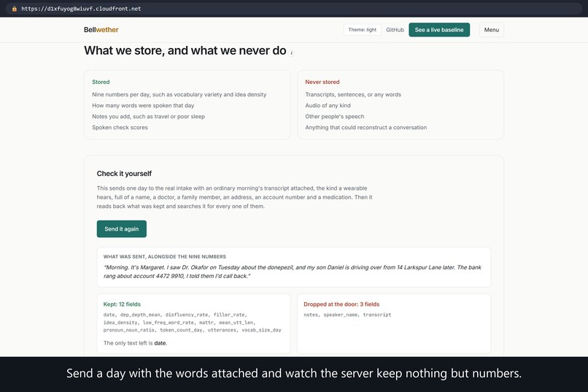Click 'Nine numbers per day' line
This screenshot has height=392, width=588.
179,94
